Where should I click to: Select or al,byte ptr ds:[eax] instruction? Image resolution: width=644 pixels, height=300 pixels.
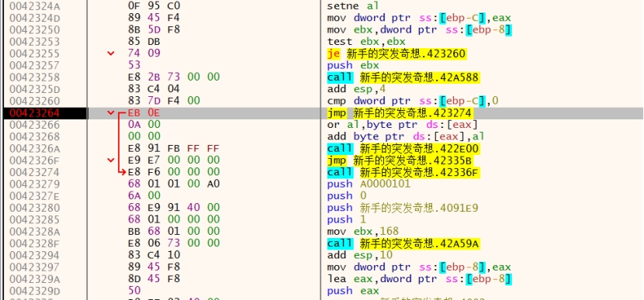(403, 125)
